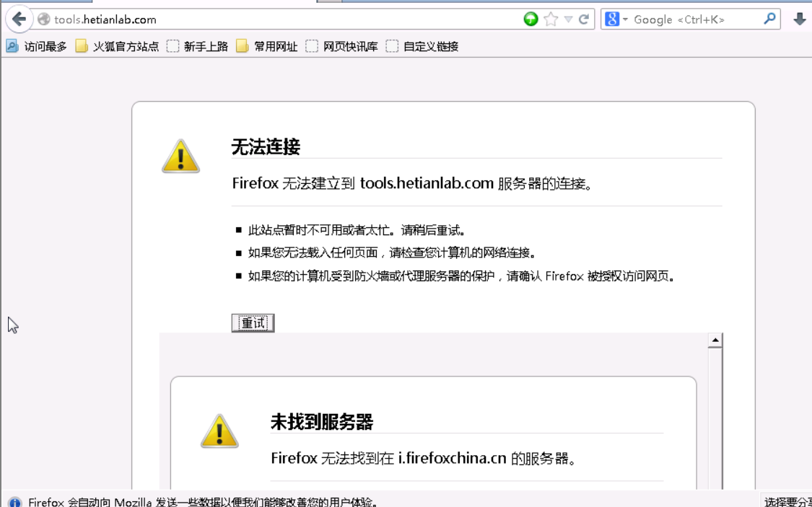Click the line about 检查您计算机的网络连接
Screen dimensions: 812x507
click(392, 253)
